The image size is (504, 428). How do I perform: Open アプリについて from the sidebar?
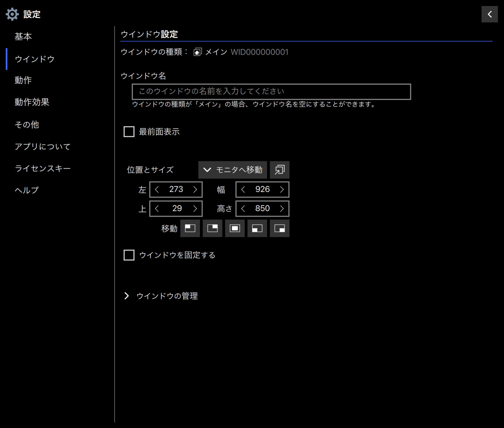tap(43, 146)
